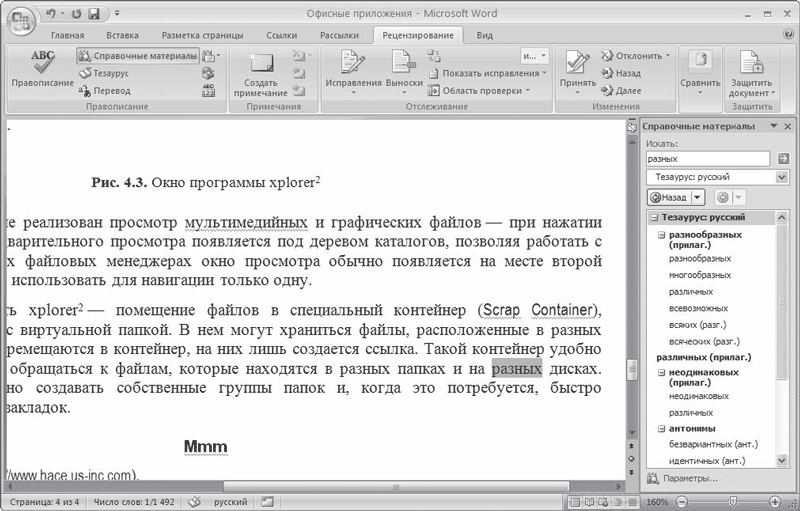Click the translation screentip icon with dropdown
Image resolution: width=800 pixels, height=511 pixels.
(x=211, y=56)
